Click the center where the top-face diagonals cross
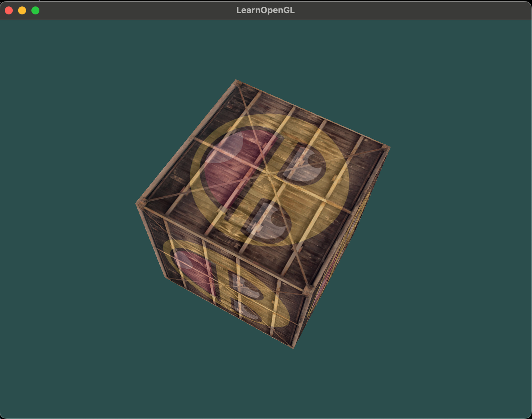The width and height of the screenshot is (532, 419). pos(269,174)
